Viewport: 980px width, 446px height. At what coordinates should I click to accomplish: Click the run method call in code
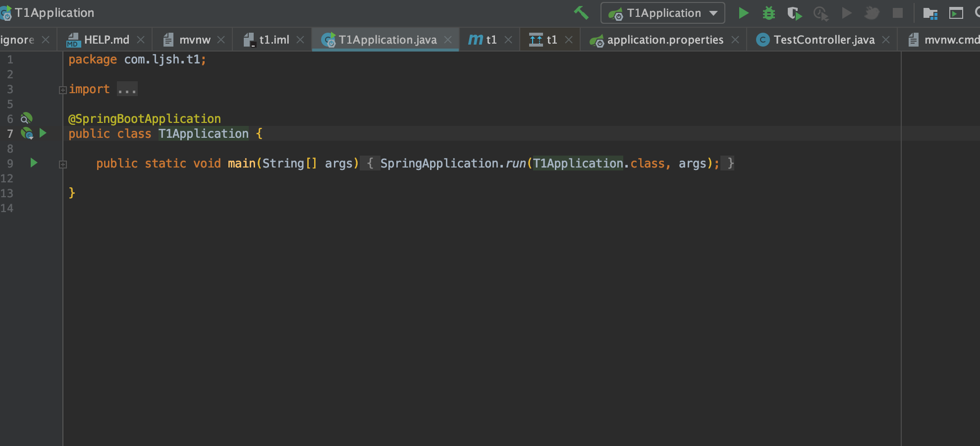coord(515,164)
